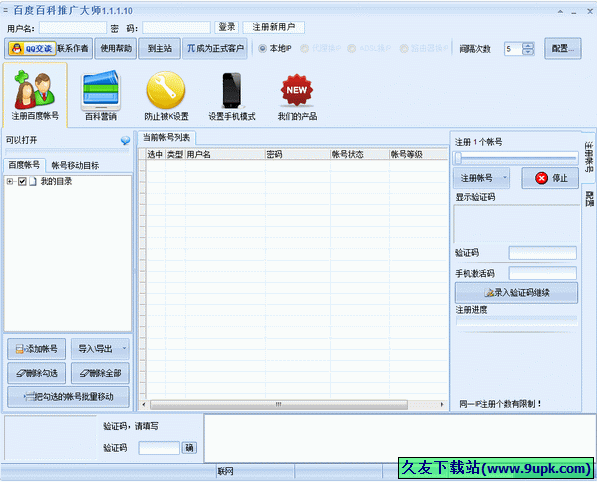Click the 到主站 button

[160, 48]
